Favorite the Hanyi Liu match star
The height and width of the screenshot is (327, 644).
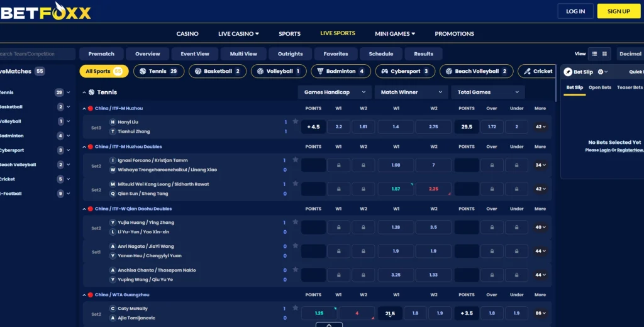(296, 121)
